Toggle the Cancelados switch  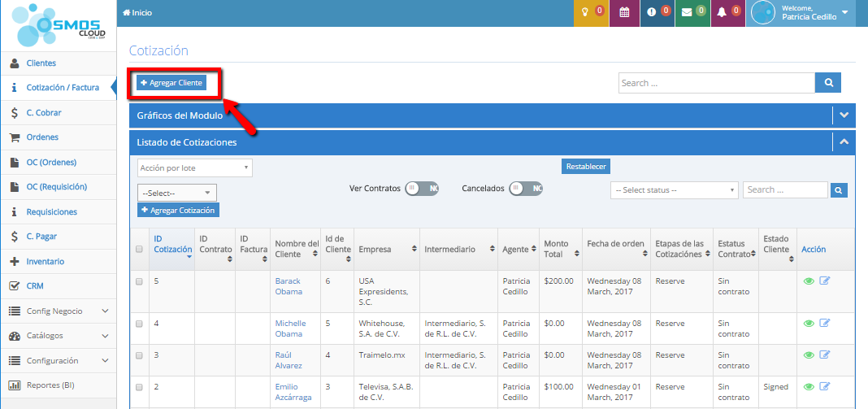(526, 189)
